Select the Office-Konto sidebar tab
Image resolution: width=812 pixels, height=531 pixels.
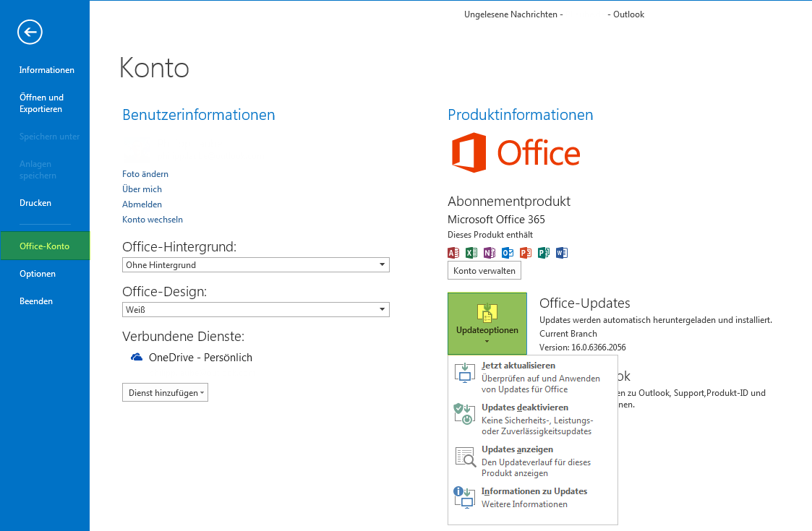[45, 246]
